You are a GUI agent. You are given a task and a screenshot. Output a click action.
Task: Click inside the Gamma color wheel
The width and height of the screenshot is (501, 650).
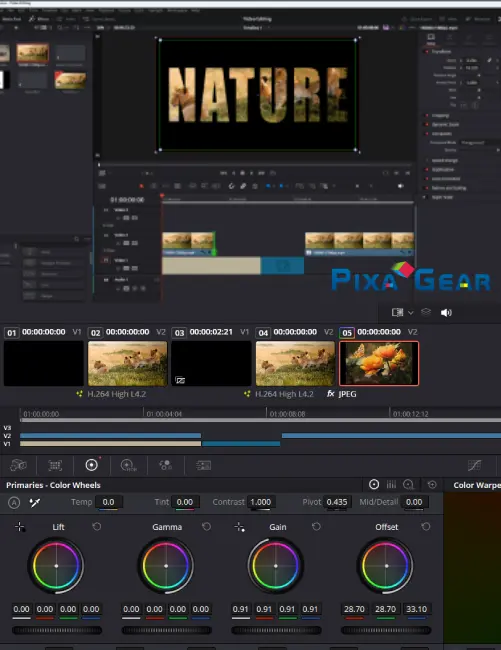[166, 566]
